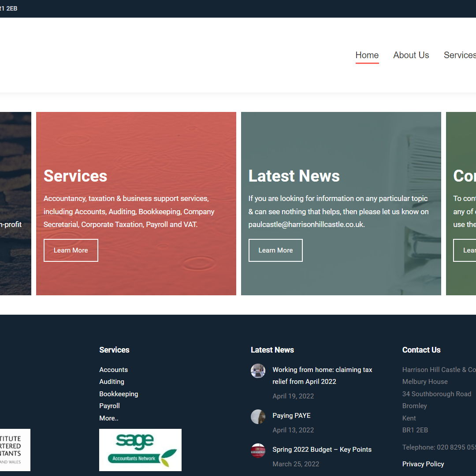
Task: Open the Auditing footer link
Action: (112, 382)
